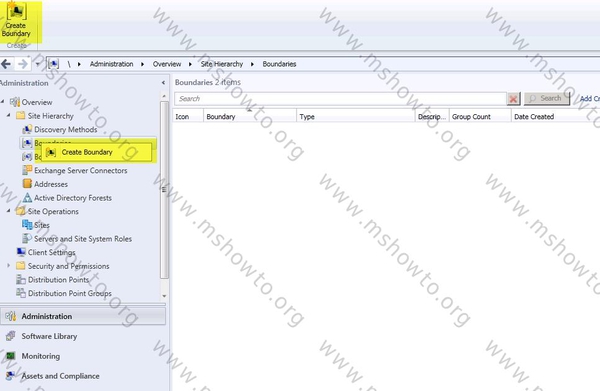Click the Create Boundary ribbon button
The image size is (600, 391).
click(x=16, y=20)
